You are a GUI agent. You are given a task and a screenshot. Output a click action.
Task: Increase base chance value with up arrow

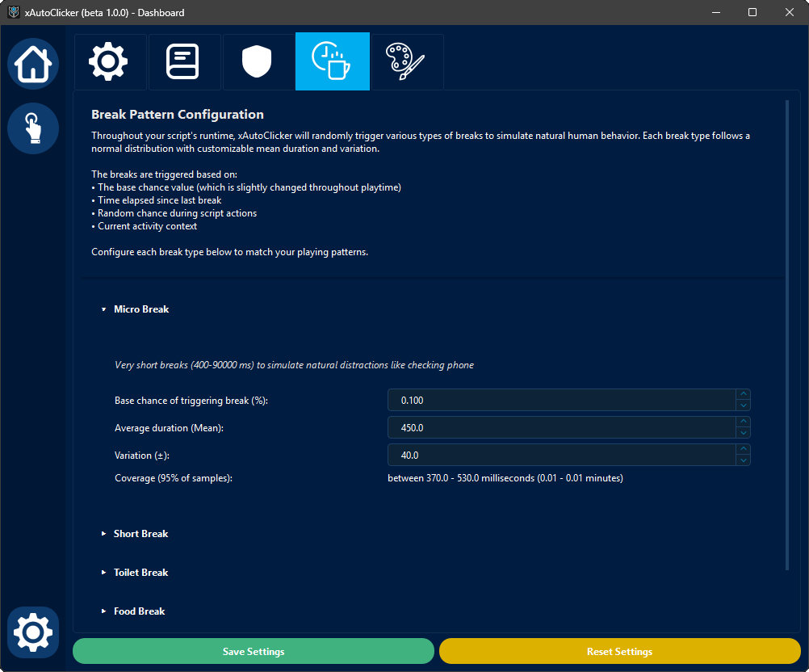pos(743,395)
